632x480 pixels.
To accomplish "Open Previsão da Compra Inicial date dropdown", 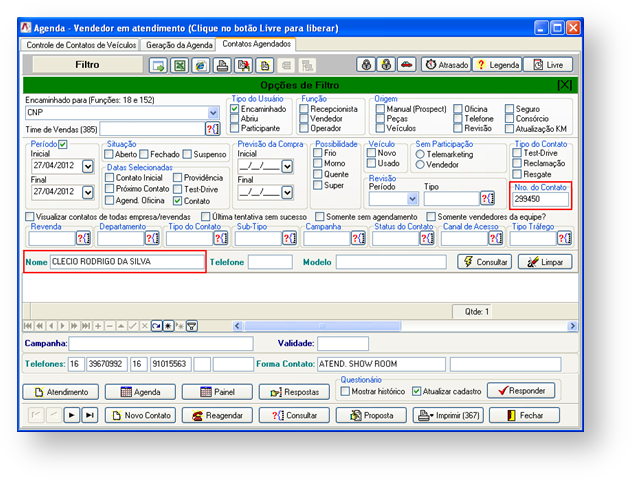I will click(287, 166).
